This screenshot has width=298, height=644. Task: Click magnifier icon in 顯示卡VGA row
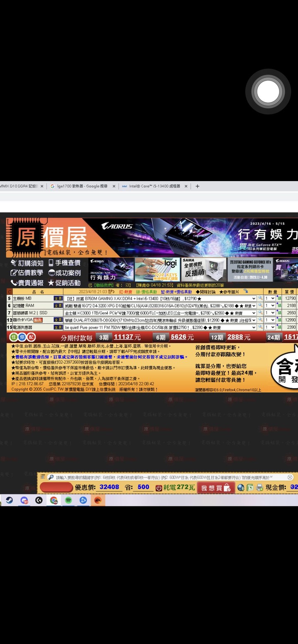pos(260,320)
